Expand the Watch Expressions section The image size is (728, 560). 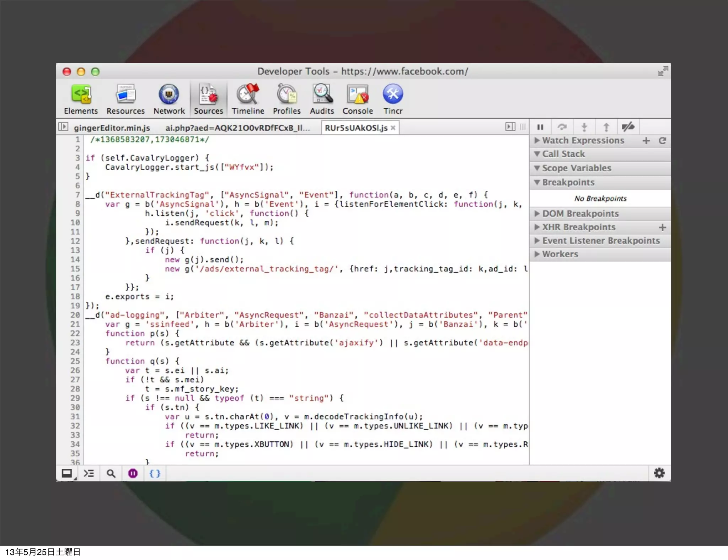[x=583, y=141]
